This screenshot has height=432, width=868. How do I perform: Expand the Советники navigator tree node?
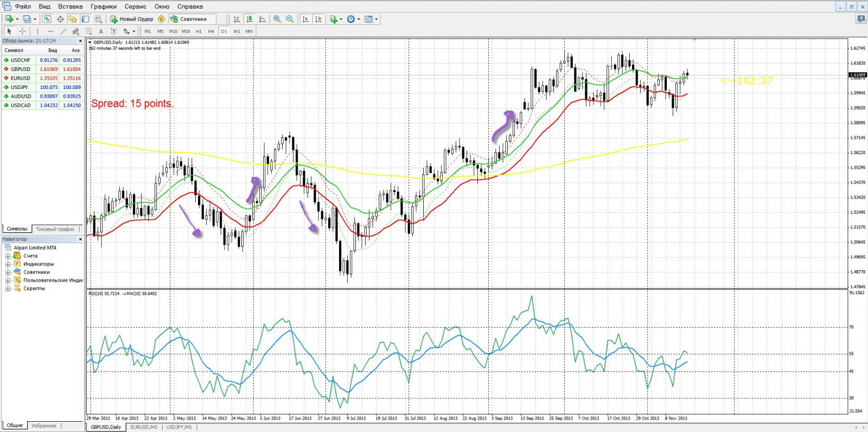[8, 272]
